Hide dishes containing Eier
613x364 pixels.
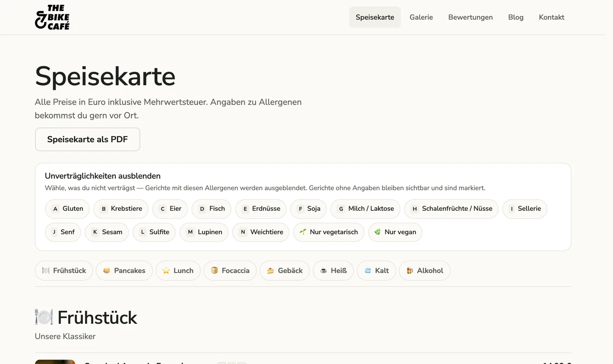pos(170,209)
